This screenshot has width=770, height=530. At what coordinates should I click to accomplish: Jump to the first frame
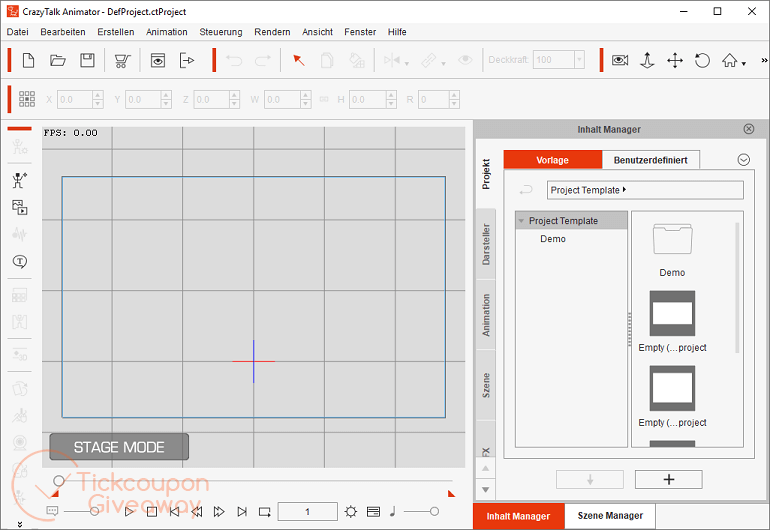(174, 512)
